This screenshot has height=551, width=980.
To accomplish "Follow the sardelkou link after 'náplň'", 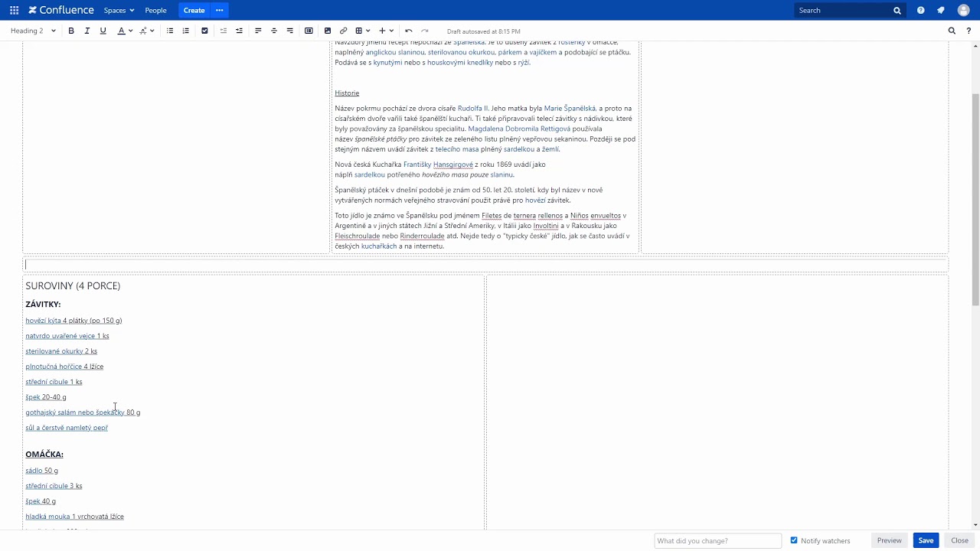I will click(370, 174).
